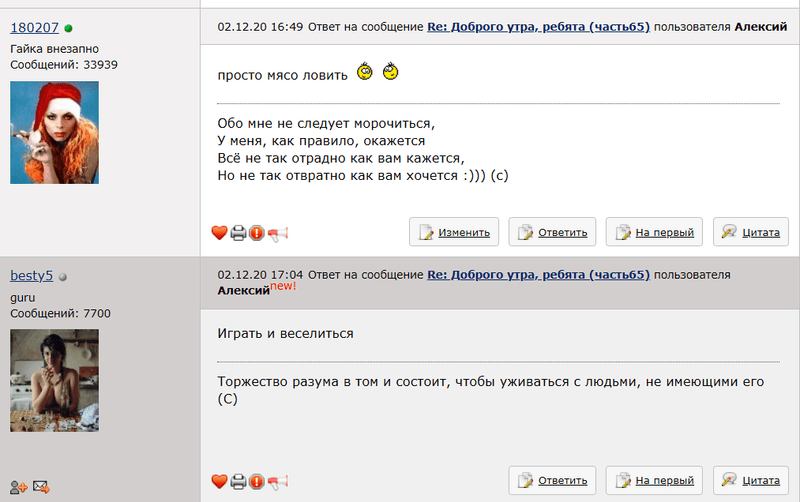Open username link 180207

[34, 29]
